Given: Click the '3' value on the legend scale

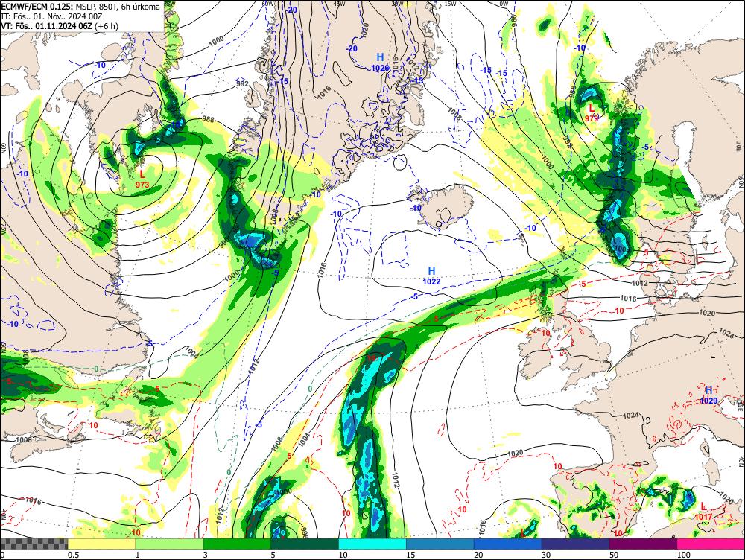Looking at the screenshot, I should coord(206,555).
